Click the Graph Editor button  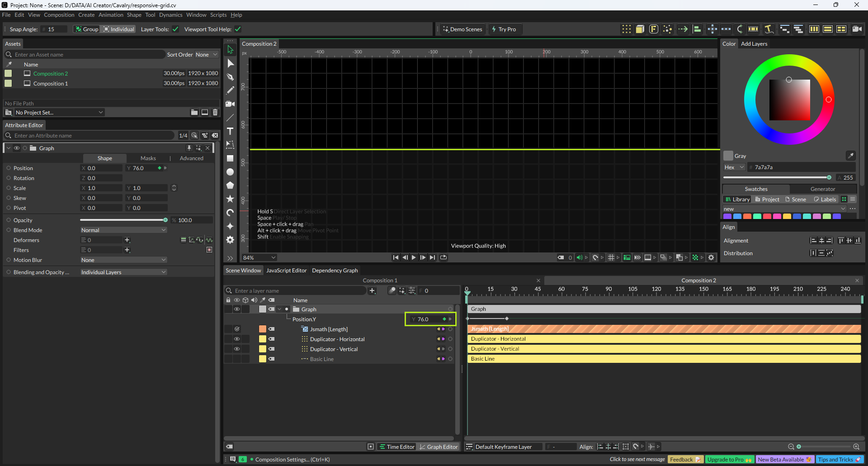pos(438,447)
